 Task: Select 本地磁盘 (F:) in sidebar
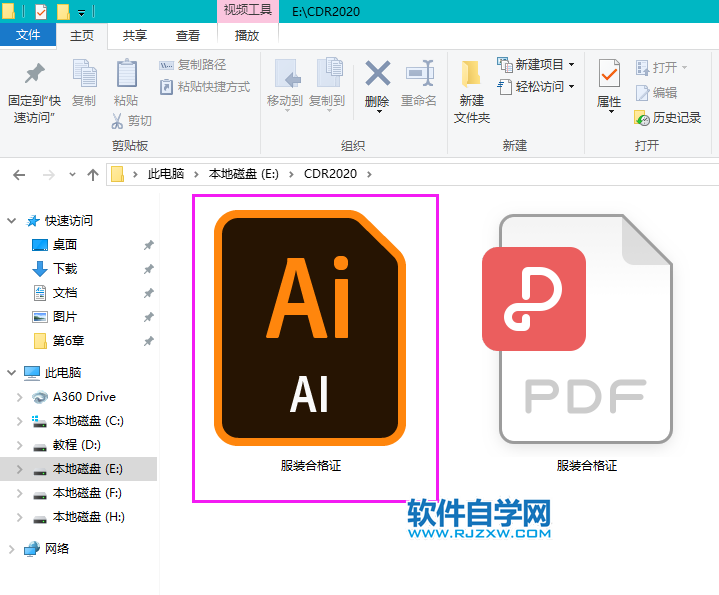(x=87, y=493)
